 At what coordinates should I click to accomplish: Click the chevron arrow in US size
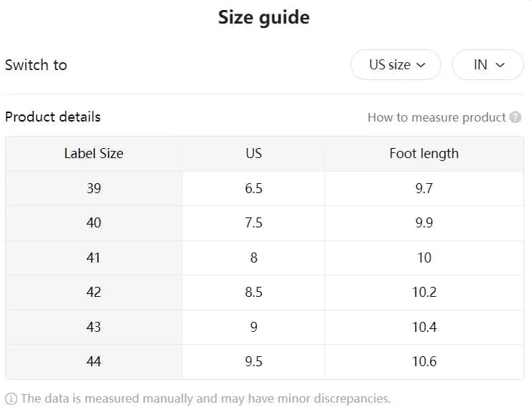(x=420, y=65)
